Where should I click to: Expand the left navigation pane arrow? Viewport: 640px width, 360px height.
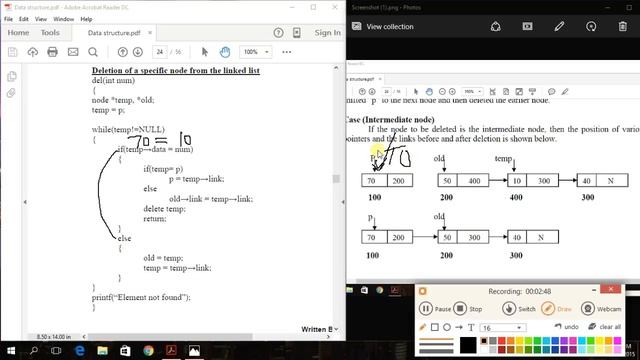point(25,202)
